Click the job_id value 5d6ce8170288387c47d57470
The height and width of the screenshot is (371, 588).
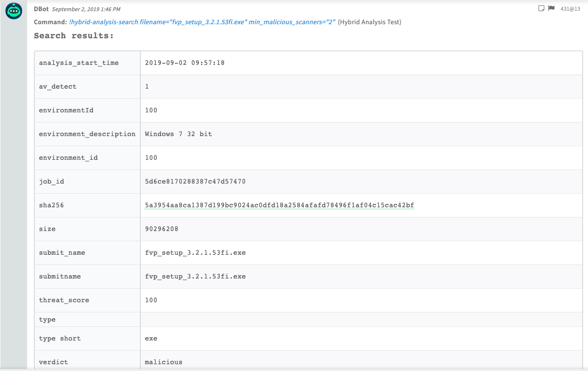point(196,182)
